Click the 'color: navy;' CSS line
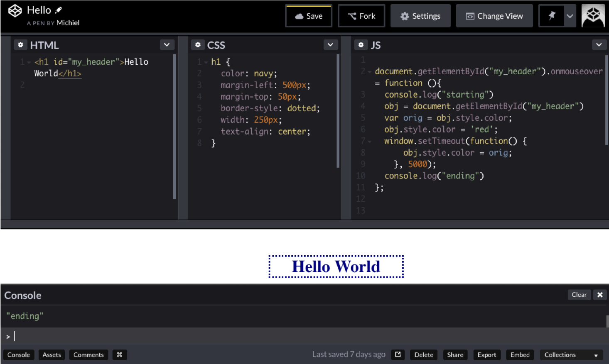Viewport: 609px width, 364px height. (x=249, y=73)
